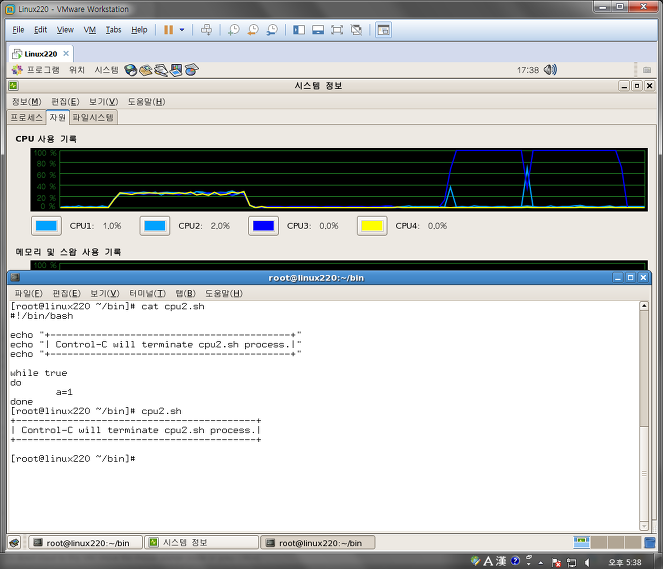
Task: Launch the fifth panel launcher icon
Action: coord(191,70)
